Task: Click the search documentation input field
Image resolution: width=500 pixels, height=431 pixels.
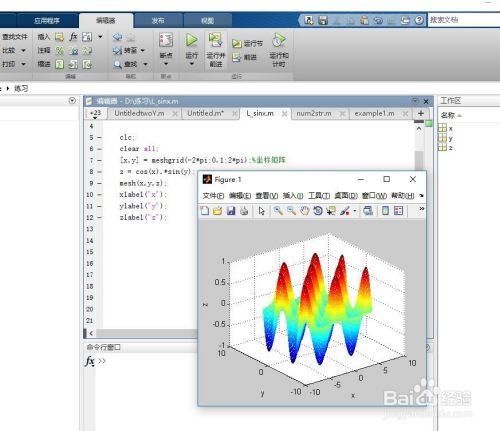Action: point(463,20)
